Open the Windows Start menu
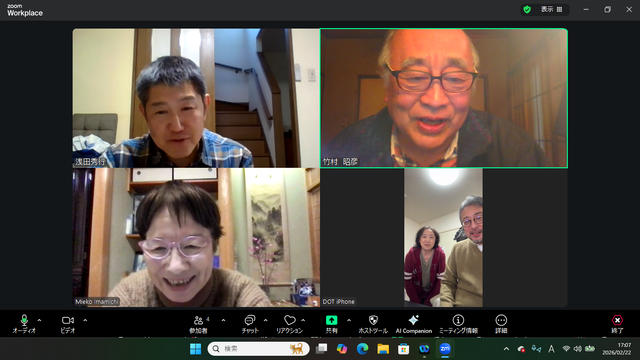 coord(196,349)
